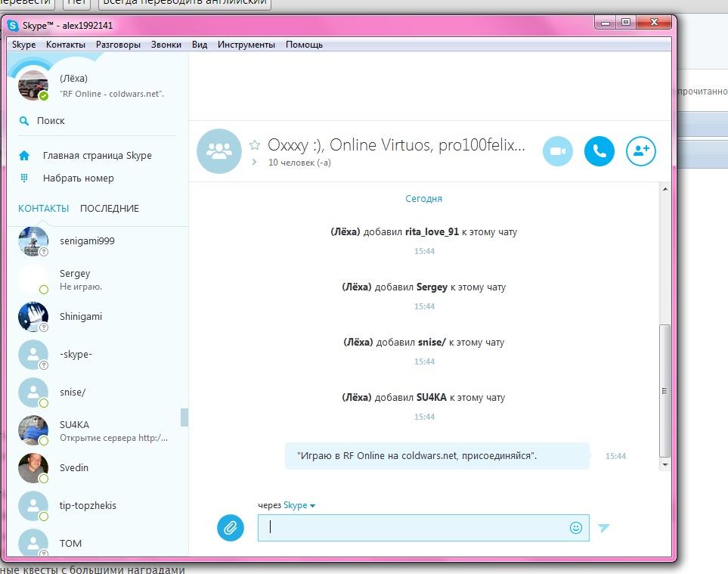Open the emoticon picker in message box

click(576, 528)
